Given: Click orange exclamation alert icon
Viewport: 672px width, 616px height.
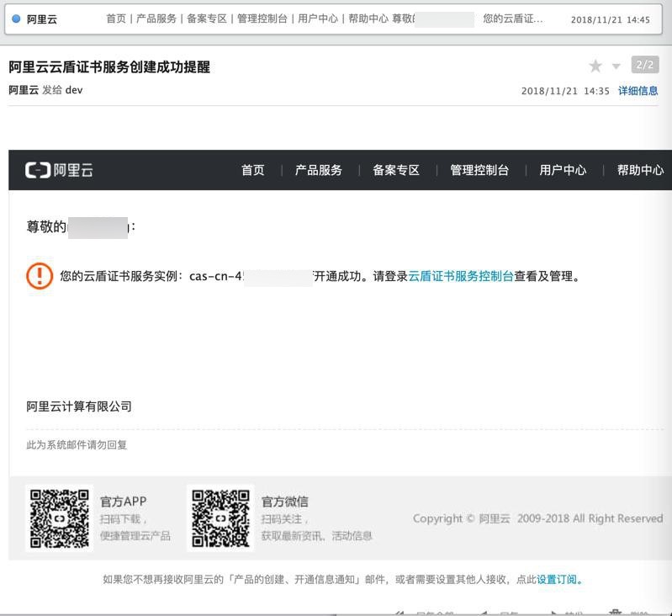Looking at the screenshot, I should coord(40,276).
